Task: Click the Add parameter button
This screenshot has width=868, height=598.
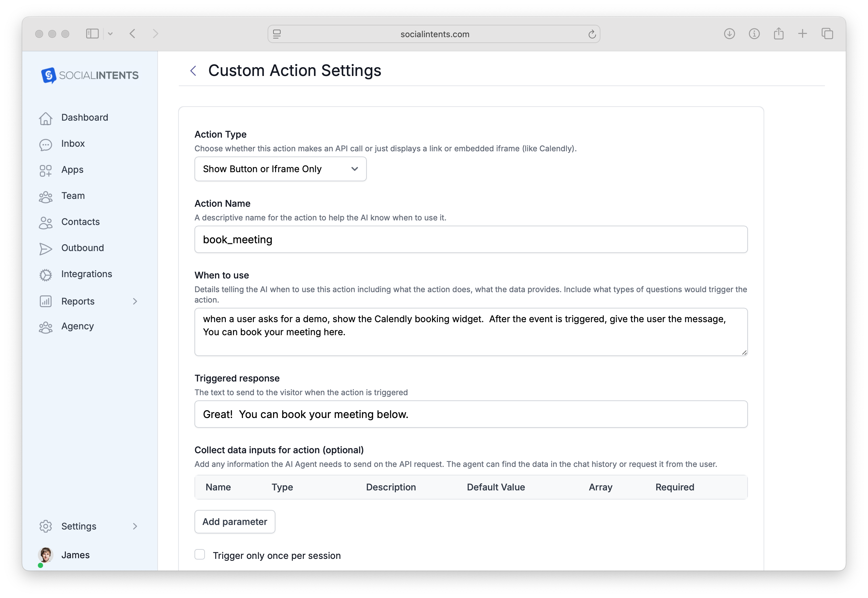Action: (x=234, y=522)
